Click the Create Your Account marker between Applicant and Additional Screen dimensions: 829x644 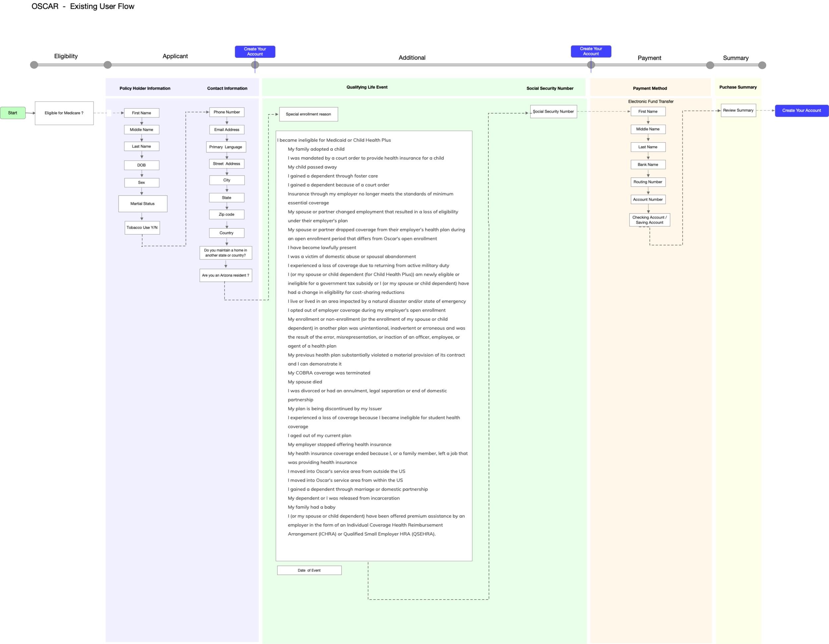[x=255, y=52]
